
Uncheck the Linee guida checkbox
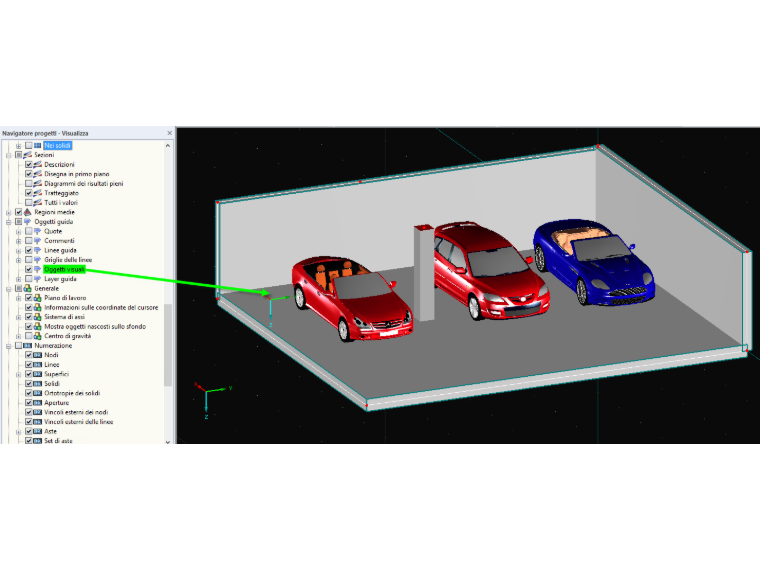(x=29, y=250)
